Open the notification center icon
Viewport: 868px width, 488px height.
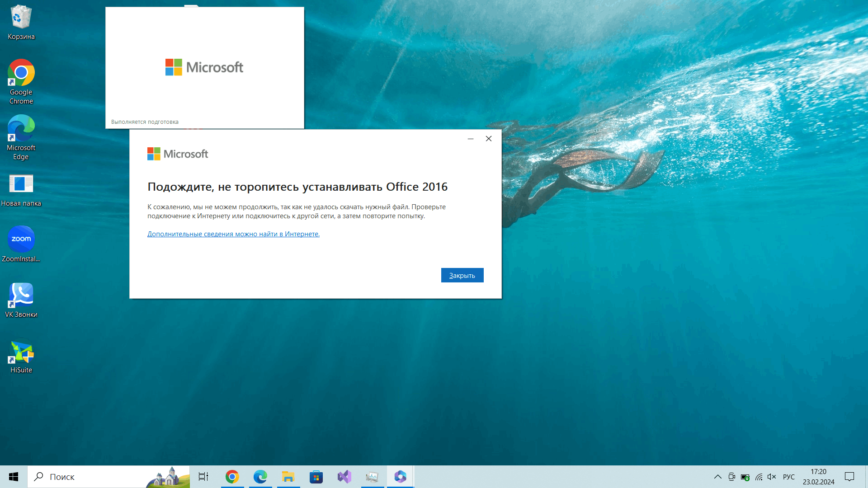coord(849,477)
